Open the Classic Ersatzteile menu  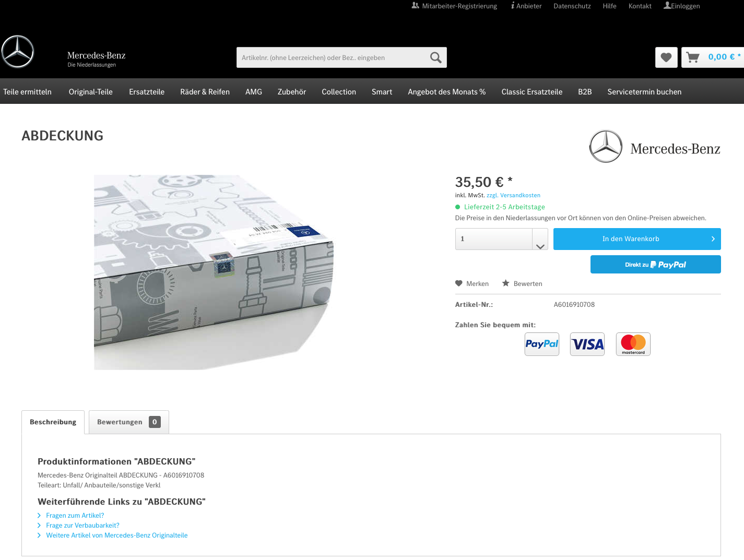click(x=532, y=92)
